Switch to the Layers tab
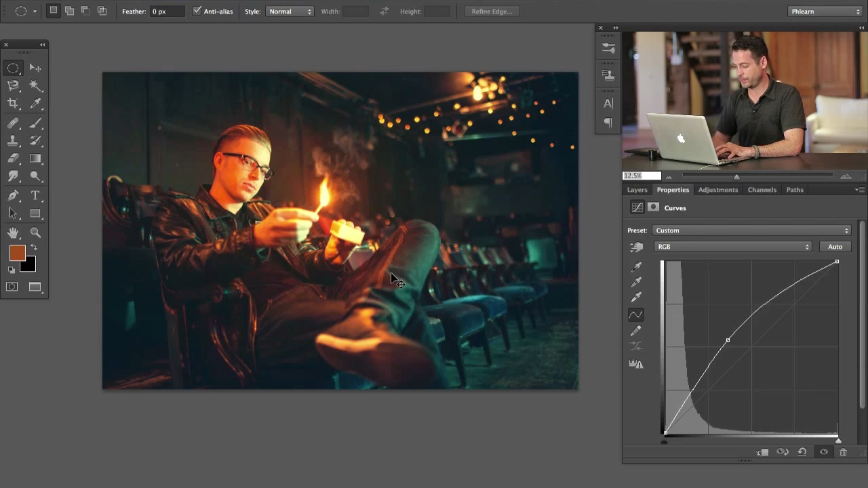868x488 pixels. coord(637,190)
